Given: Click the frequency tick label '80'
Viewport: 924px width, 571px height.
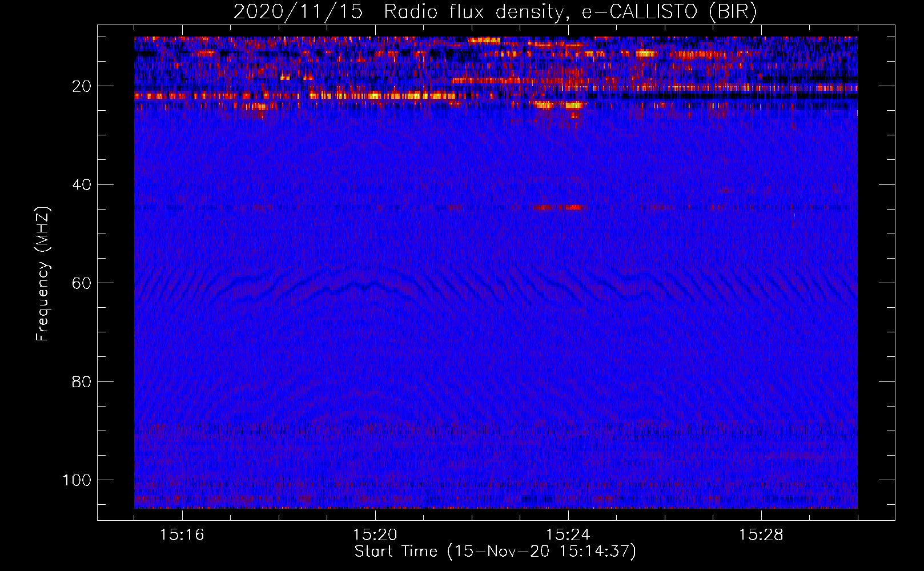Looking at the screenshot, I should (x=82, y=381).
